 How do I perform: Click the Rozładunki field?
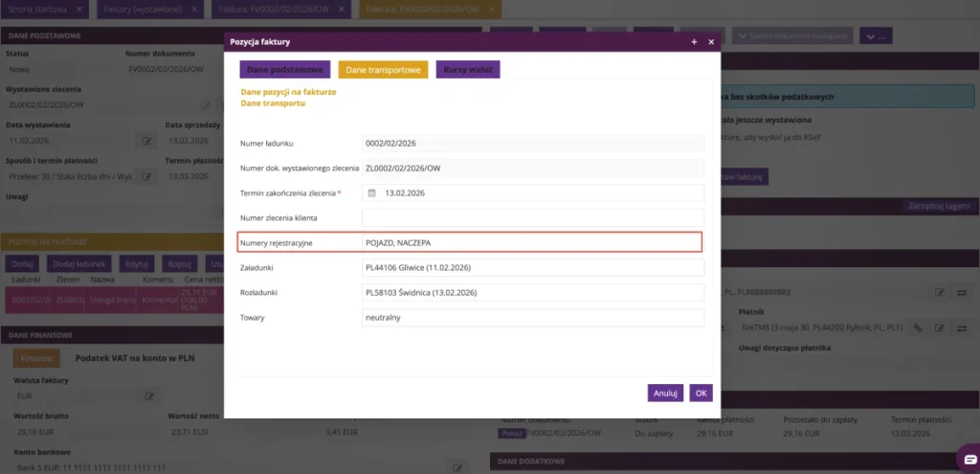click(533, 293)
